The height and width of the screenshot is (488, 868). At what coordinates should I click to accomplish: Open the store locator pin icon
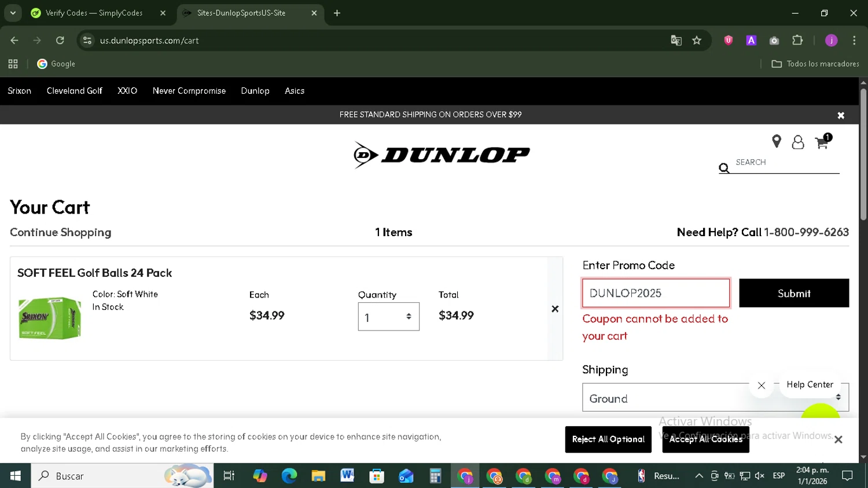[777, 141]
